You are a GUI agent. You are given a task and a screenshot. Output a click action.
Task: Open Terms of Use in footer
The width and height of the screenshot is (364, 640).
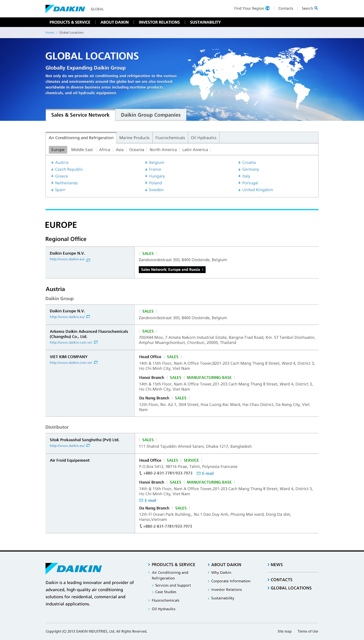[x=308, y=631]
